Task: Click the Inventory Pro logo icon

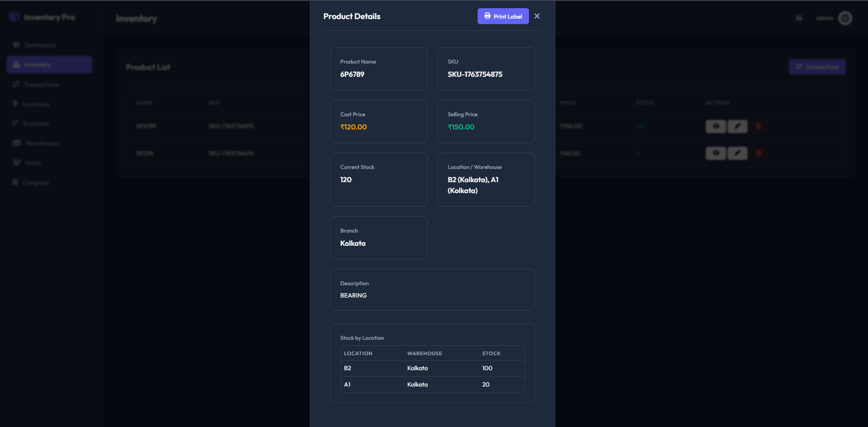Action: coord(15,17)
